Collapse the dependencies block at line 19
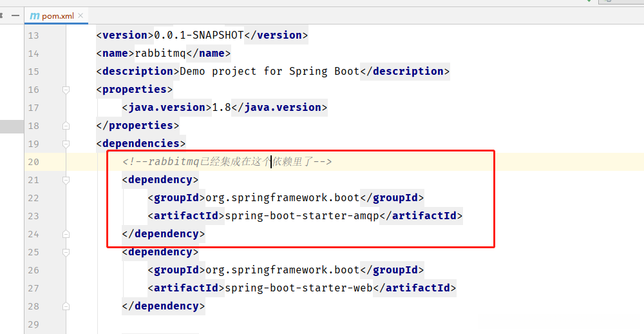This screenshot has height=334, width=644. point(66,144)
